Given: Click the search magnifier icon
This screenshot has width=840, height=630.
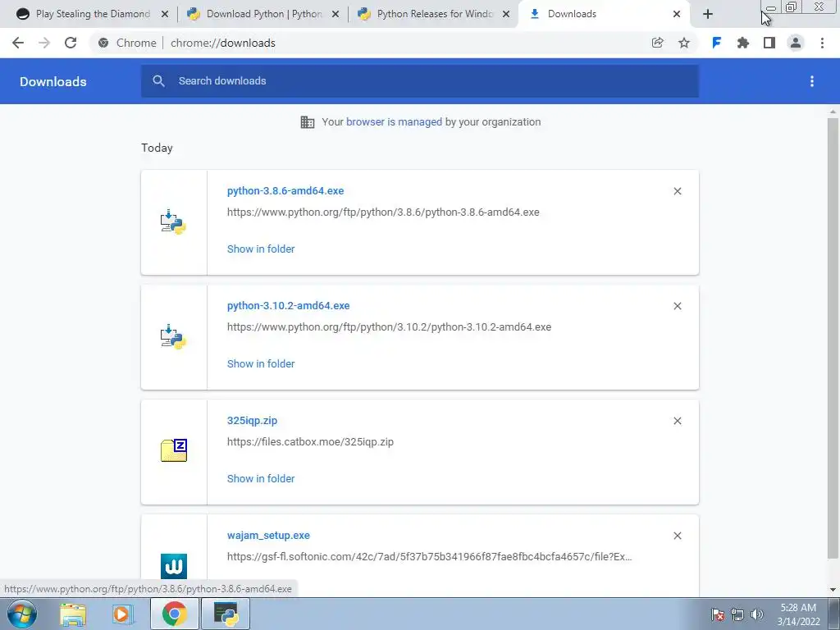Looking at the screenshot, I should [x=158, y=81].
